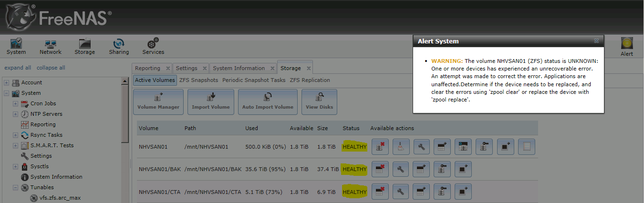Expand the Cron Jobs node
Viewport: 644px width, 203px height.
pos(16,104)
